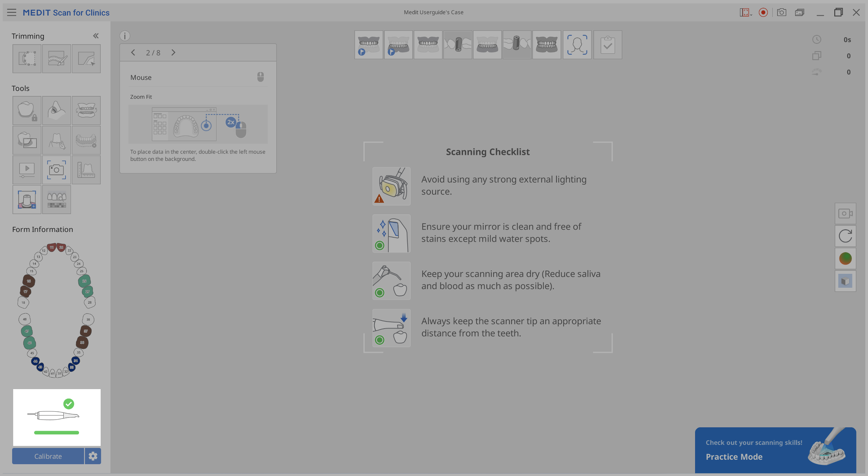This screenshot has width=868, height=476.
Task: Select the rectangular trimming selection tool
Action: pyautogui.click(x=27, y=58)
